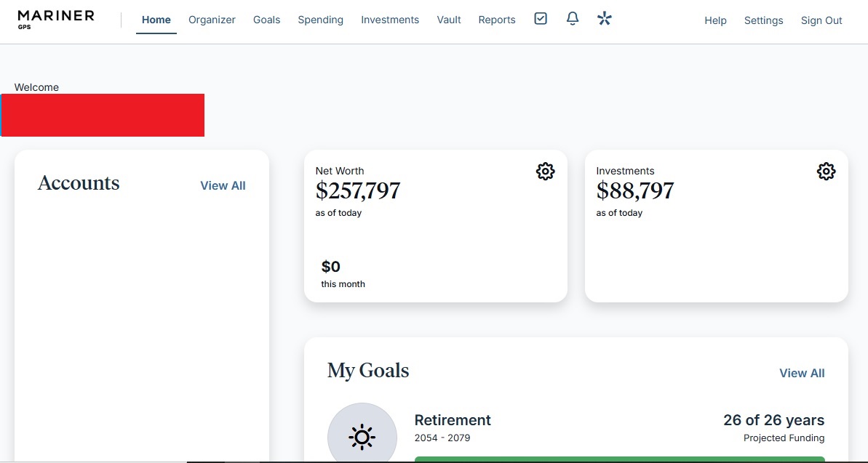Open the notifications bell icon
The width and height of the screenshot is (868, 463).
click(x=573, y=19)
